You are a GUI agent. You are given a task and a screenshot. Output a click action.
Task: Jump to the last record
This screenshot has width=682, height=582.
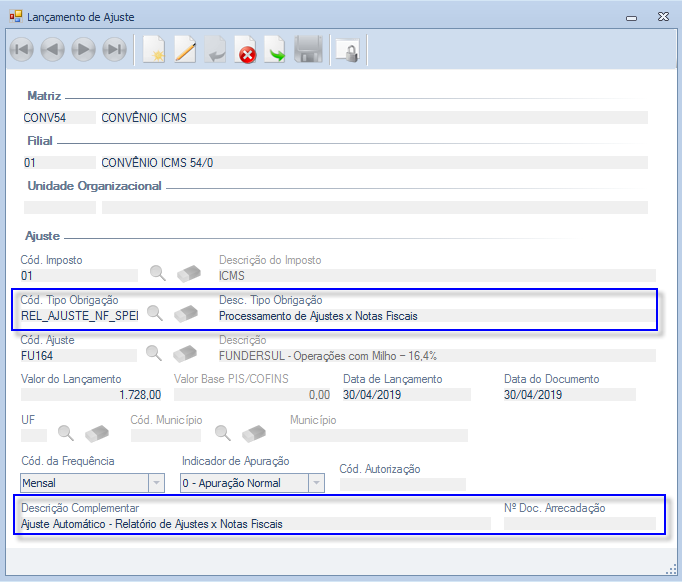[115, 50]
